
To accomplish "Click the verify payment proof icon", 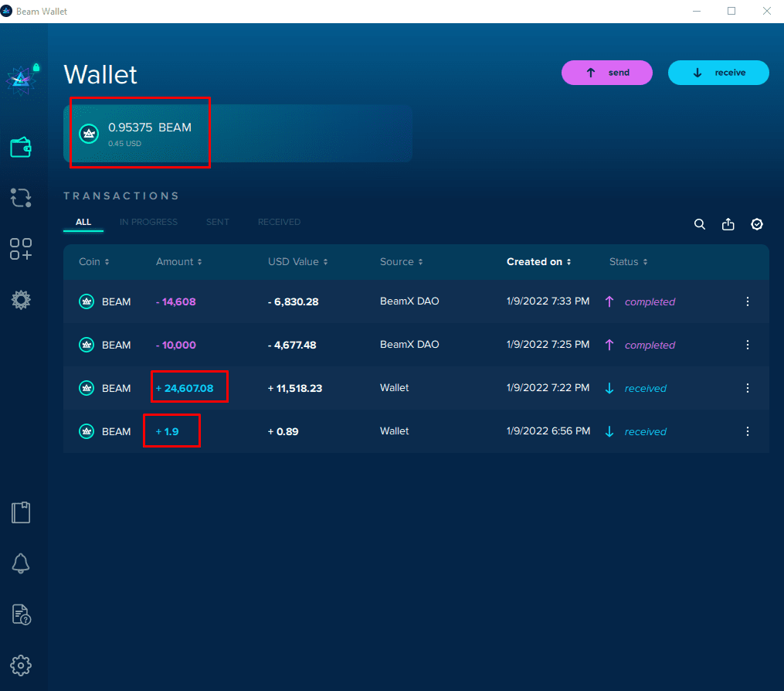I will pos(757,224).
